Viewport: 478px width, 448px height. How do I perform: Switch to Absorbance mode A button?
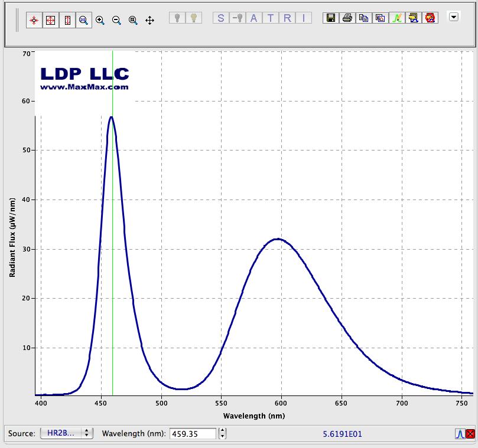coord(254,18)
